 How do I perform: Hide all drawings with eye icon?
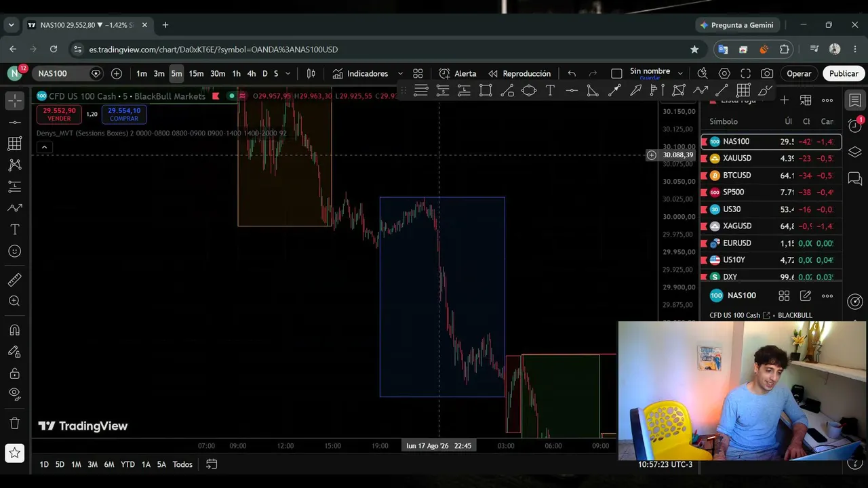point(14,393)
